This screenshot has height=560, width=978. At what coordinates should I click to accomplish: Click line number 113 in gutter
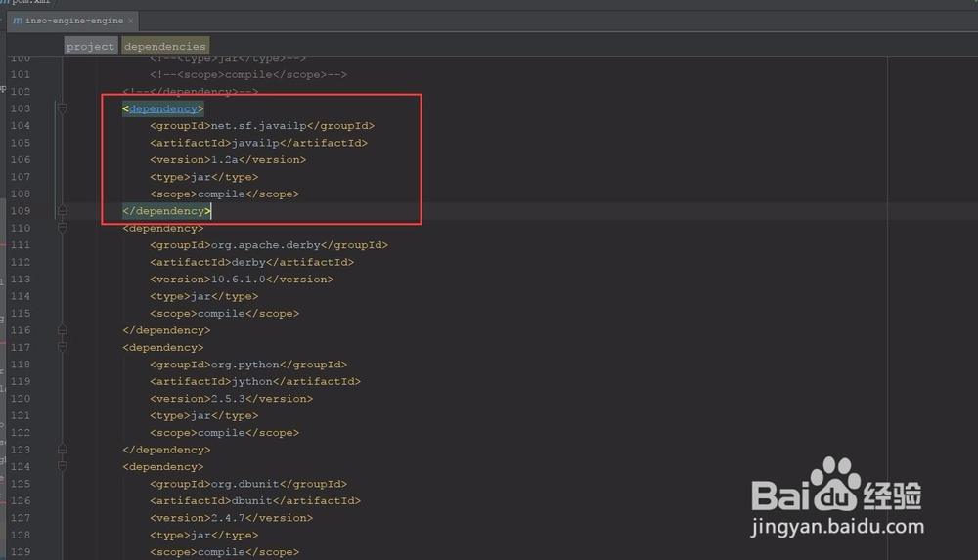click(x=20, y=280)
